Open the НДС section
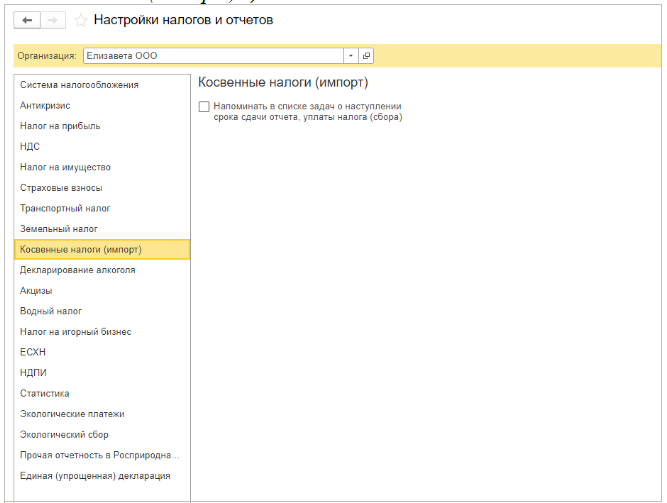Screen dimensions: 667x503 30,146
